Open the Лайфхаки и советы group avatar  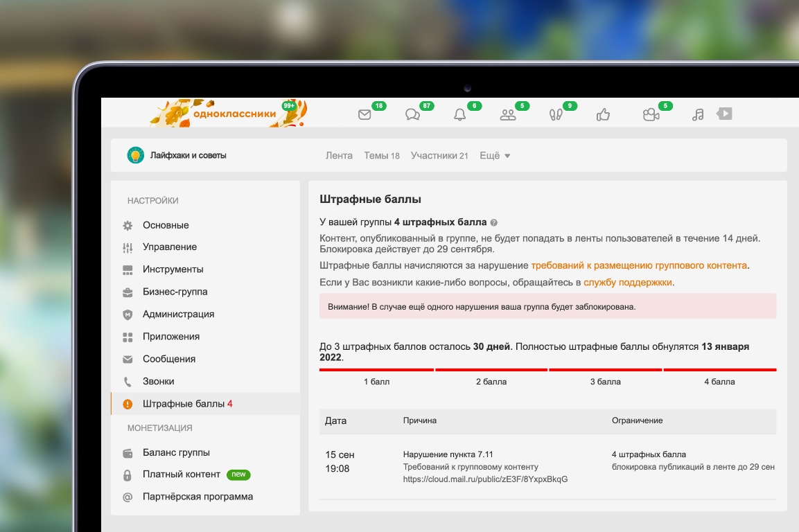pos(135,155)
